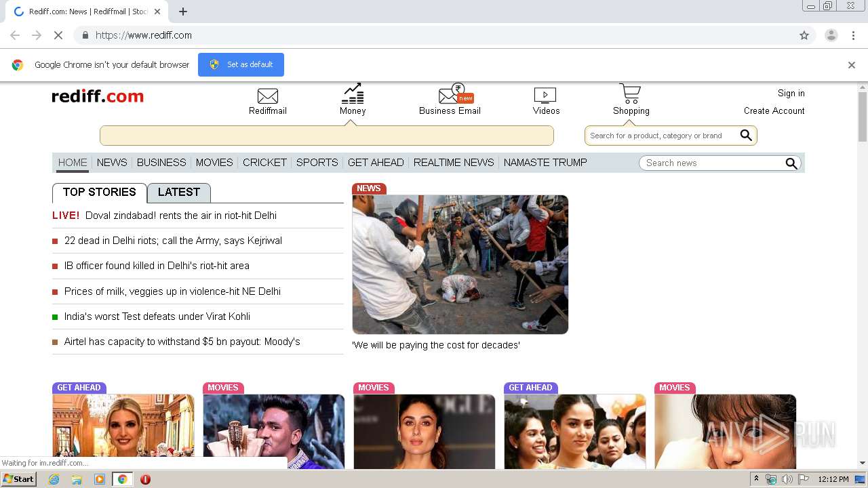This screenshot has height=488, width=868.
Task: Click the news search magnifier icon
Action: click(x=791, y=163)
